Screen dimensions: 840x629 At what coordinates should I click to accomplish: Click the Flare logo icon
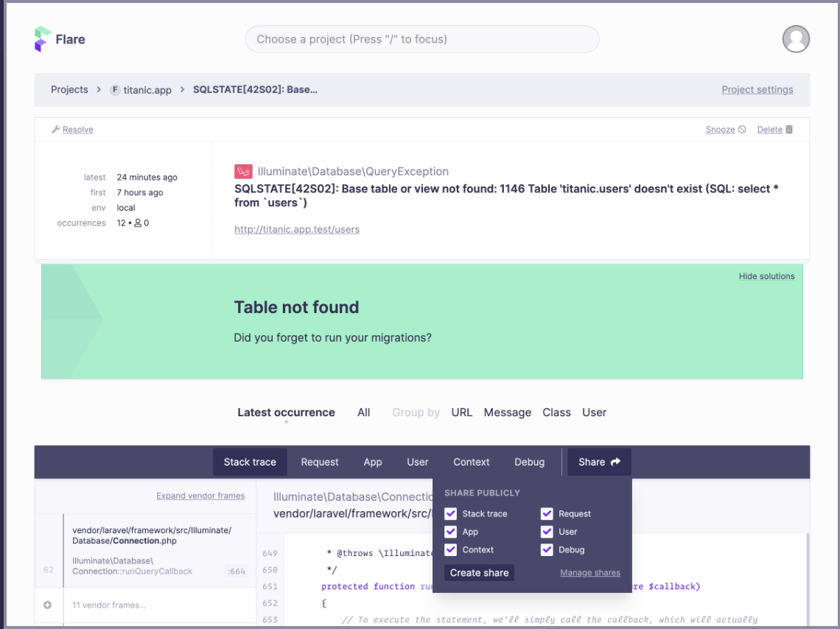click(40, 38)
